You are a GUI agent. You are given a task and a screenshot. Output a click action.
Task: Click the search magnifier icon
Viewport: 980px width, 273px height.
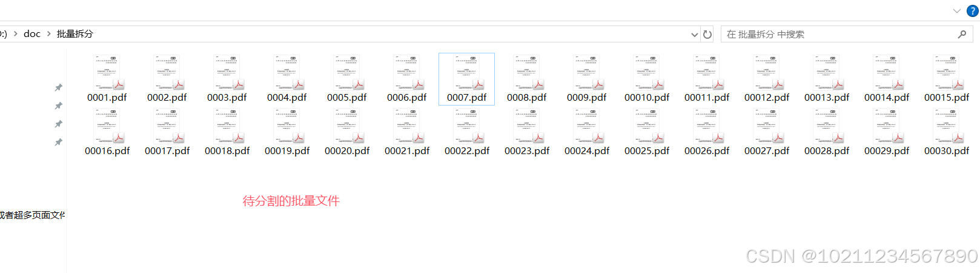[x=962, y=35]
